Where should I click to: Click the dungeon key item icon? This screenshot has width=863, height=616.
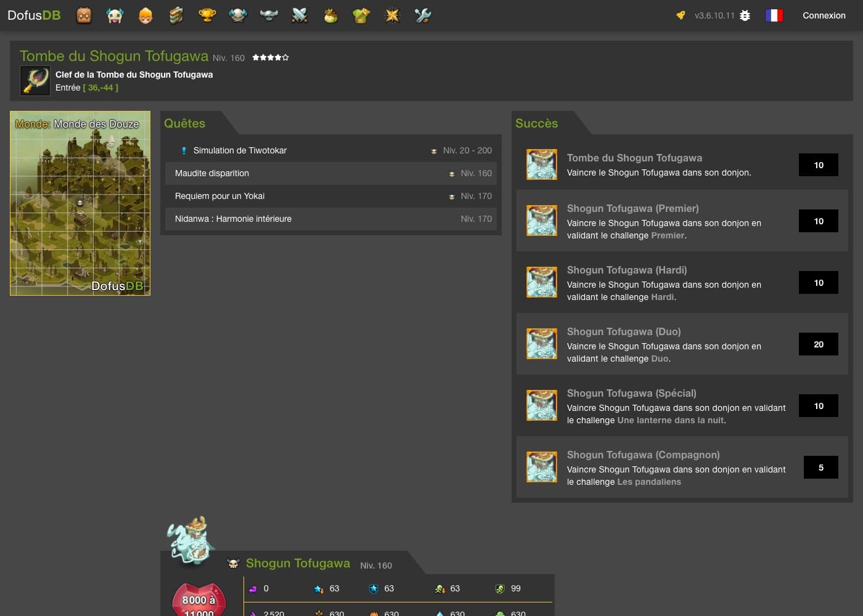pos(35,81)
